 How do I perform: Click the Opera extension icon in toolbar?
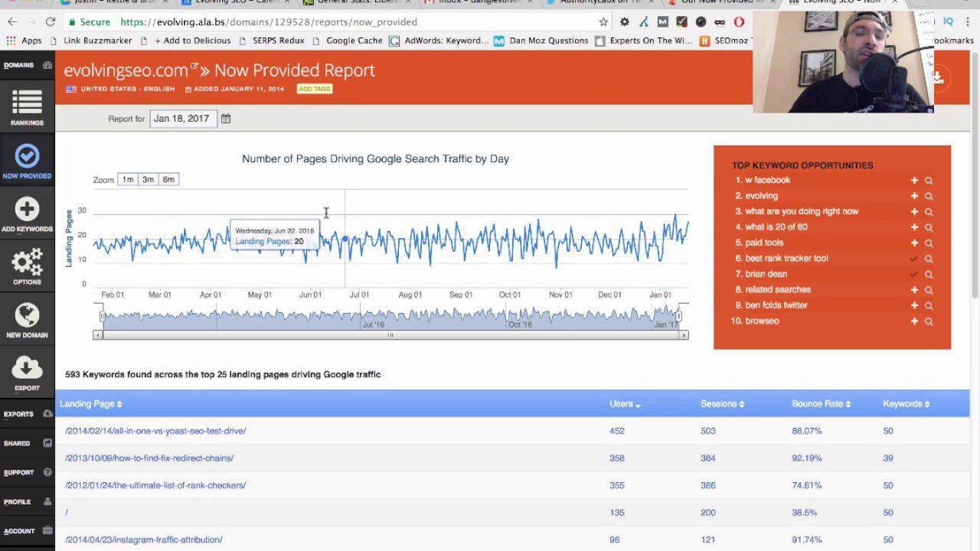[x=739, y=22]
